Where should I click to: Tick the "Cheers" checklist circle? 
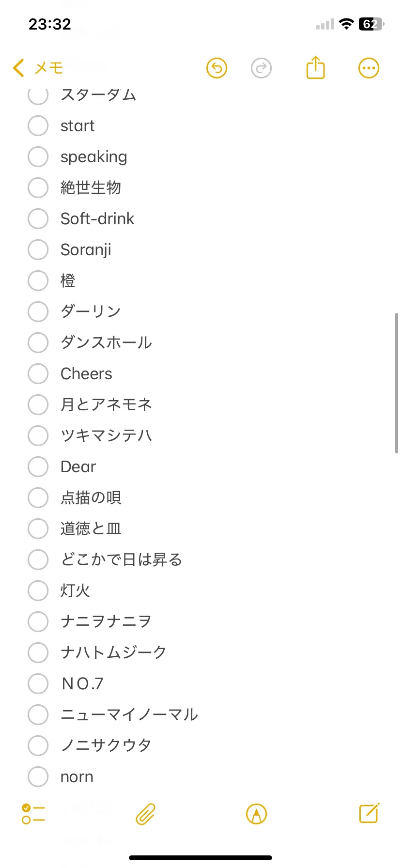point(38,374)
